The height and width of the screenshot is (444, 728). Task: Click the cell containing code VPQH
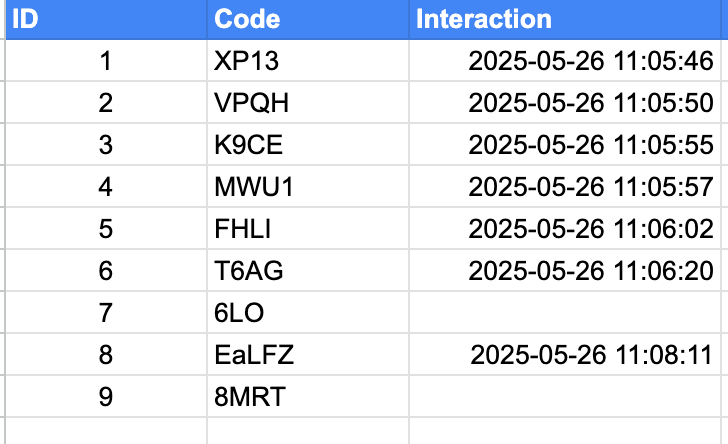point(308,103)
